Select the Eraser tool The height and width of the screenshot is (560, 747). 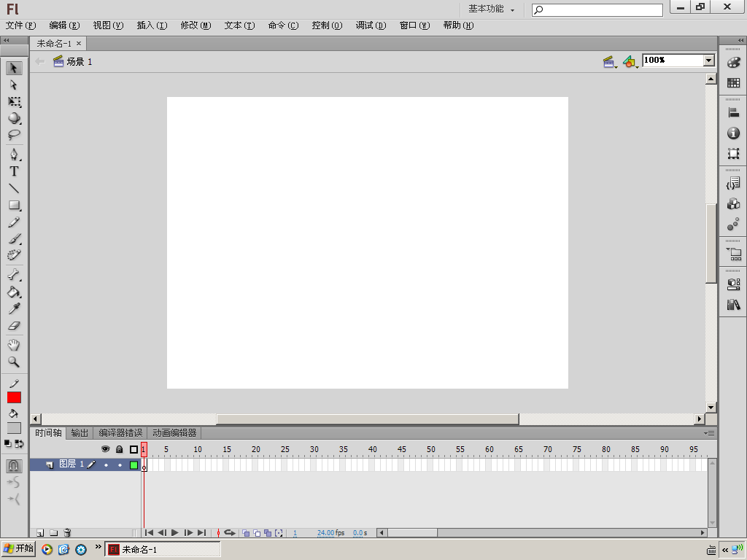click(x=14, y=326)
